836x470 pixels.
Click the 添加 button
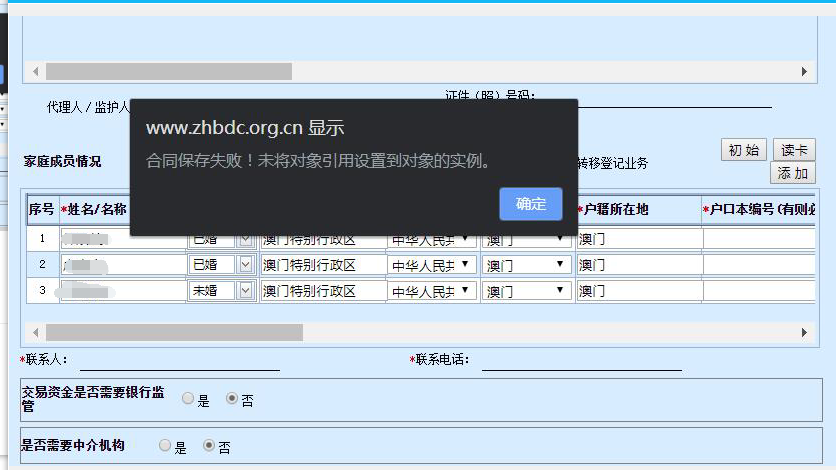pos(792,173)
